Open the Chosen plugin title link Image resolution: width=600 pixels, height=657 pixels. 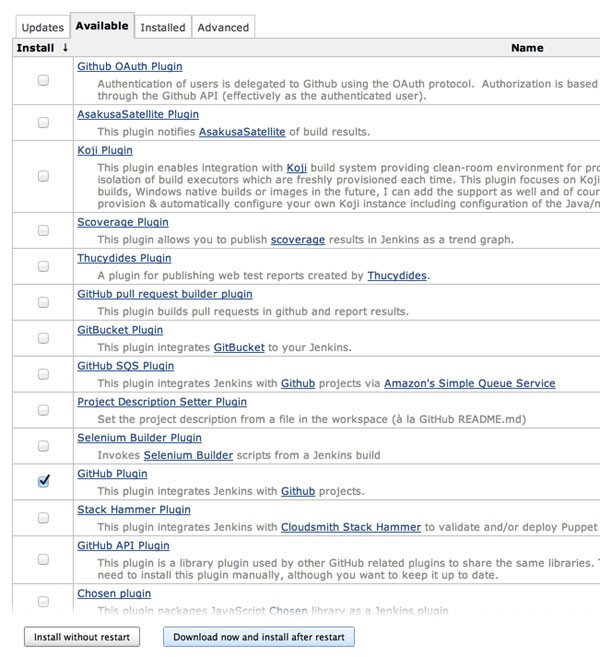tap(114, 594)
